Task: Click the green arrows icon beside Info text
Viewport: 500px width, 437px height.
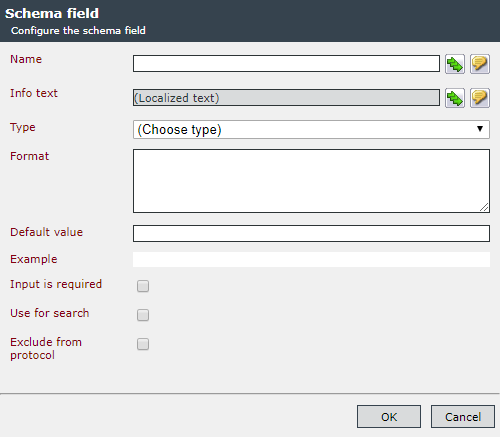Action: point(455,98)
